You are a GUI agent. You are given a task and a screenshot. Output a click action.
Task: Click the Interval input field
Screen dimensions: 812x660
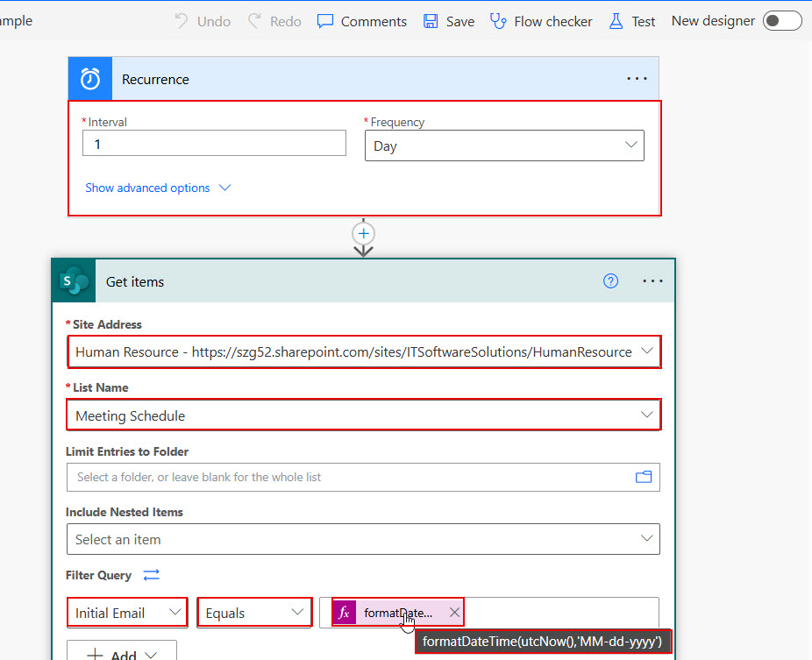pyautogui.click(x=214, y=144)
